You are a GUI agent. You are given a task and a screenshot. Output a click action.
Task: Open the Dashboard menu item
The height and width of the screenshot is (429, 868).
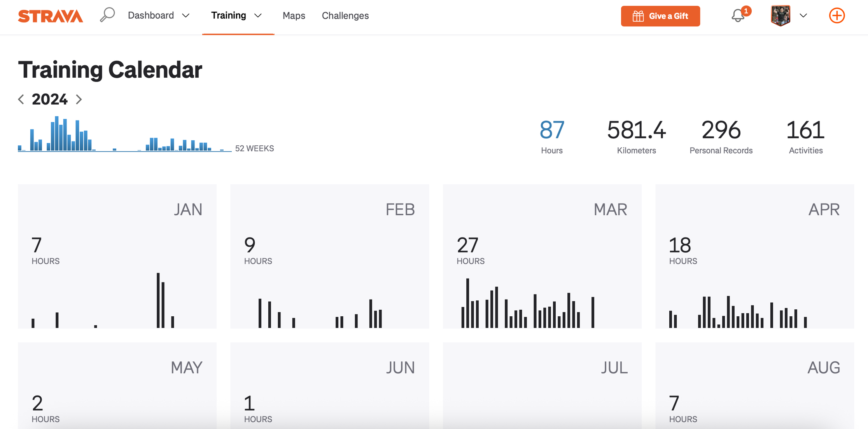[151, 16]
